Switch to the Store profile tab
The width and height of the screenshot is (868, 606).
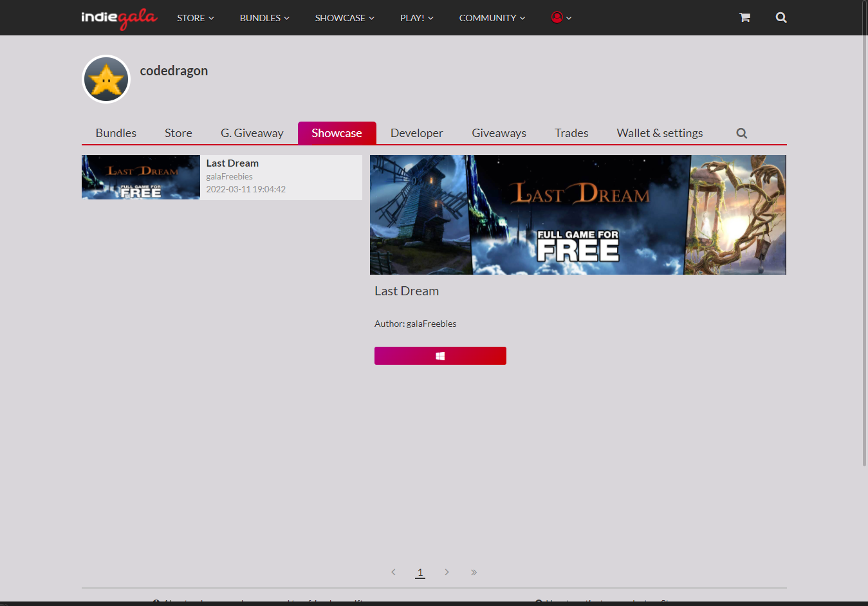pyautogui.click(x=178, y=133)
